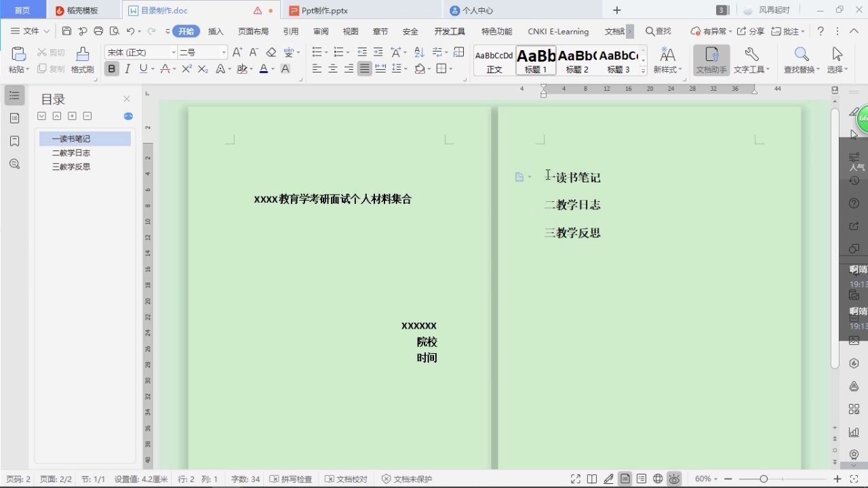Click the Redo arrow icon
This screenshot has height=488, width=868.
(151, 31)
